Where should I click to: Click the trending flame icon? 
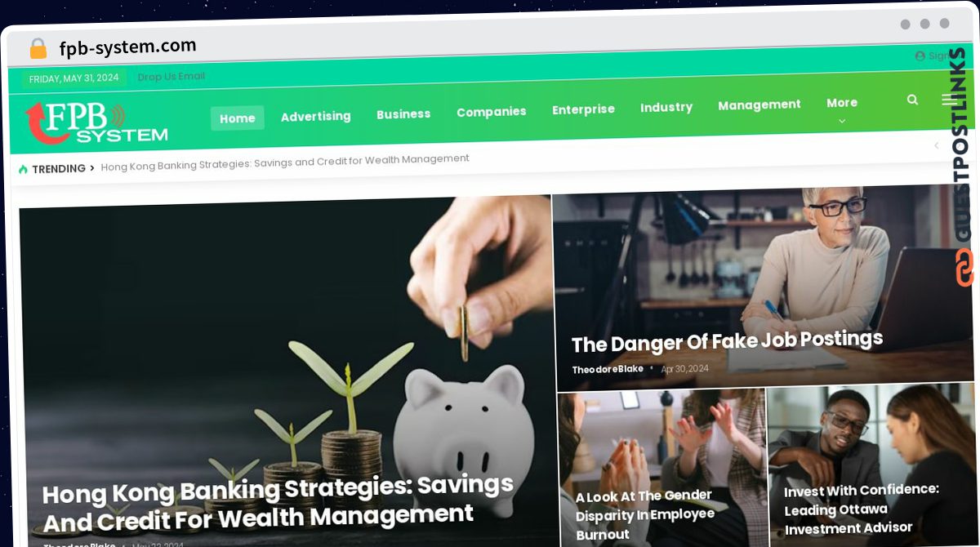point(23,169)
